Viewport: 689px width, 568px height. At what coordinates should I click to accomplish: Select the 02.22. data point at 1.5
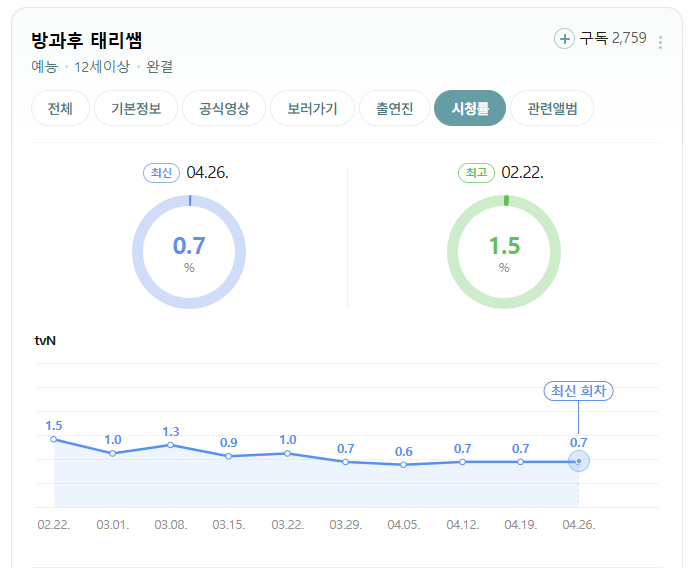point(54,439)
